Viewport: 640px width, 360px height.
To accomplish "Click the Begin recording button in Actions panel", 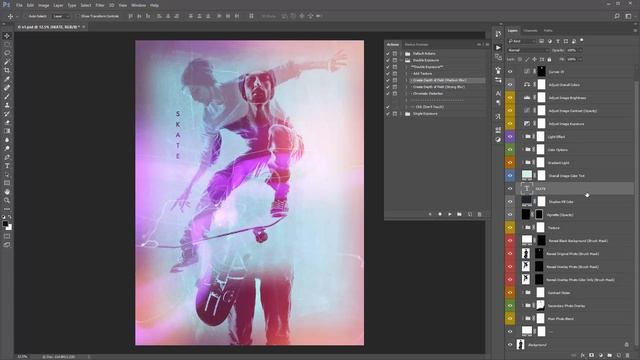I will click(440, 214).
